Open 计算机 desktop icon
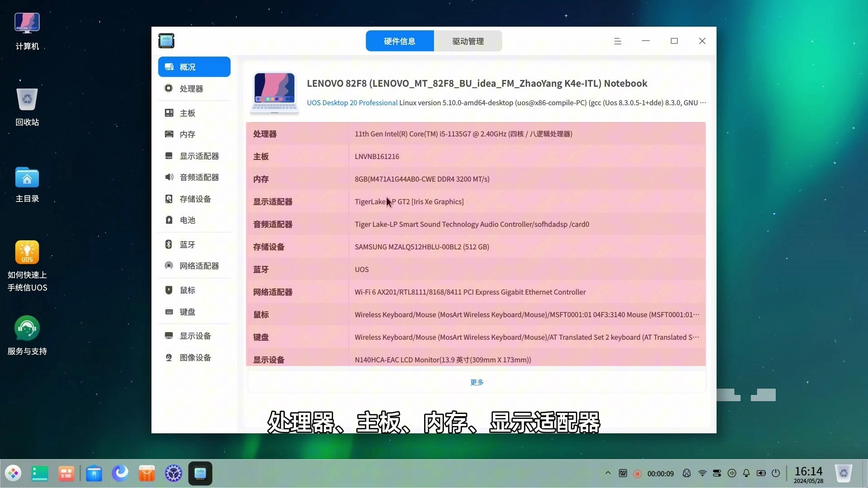Image resolution: width=868 pixels, height=488 pixels. coord(27,31)
